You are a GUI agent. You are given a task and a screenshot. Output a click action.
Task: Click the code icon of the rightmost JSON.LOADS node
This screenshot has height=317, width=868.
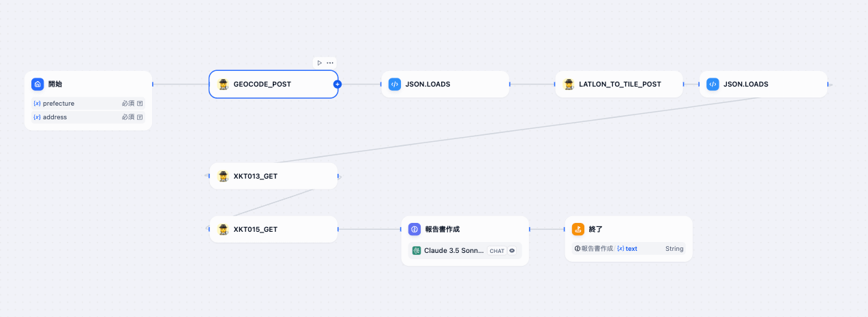pos(713,85)
